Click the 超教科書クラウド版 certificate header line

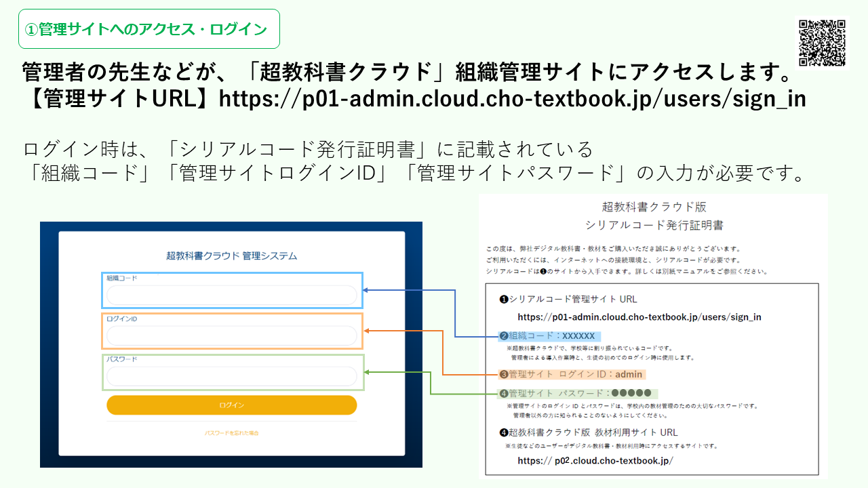click(x=654, y=207)
